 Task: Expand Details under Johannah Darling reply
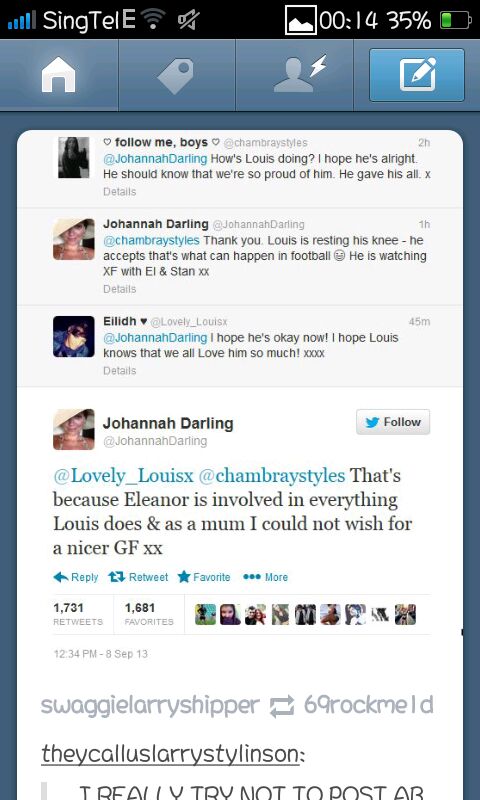[x=119, y=289]
